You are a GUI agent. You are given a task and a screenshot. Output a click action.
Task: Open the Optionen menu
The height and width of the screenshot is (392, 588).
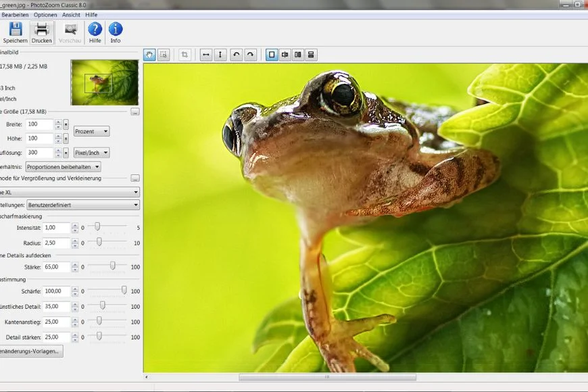[45, 14]
